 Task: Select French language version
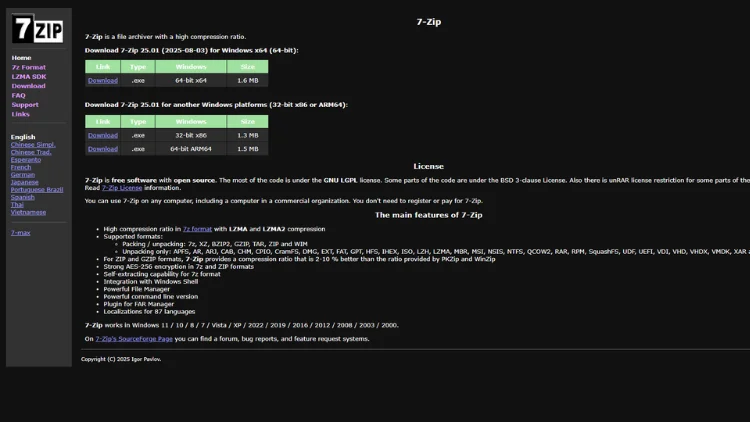coord(20,167)
